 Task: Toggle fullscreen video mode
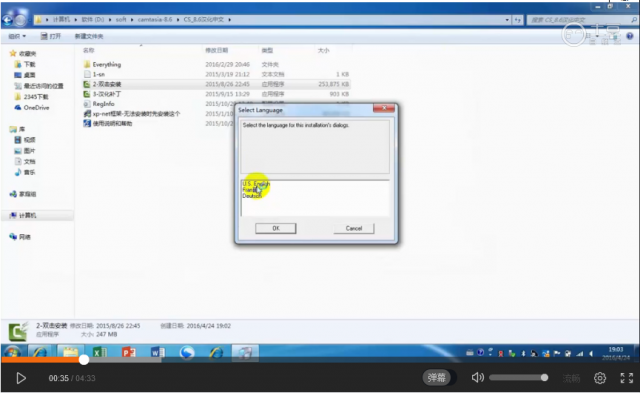[x=627, y=378]
